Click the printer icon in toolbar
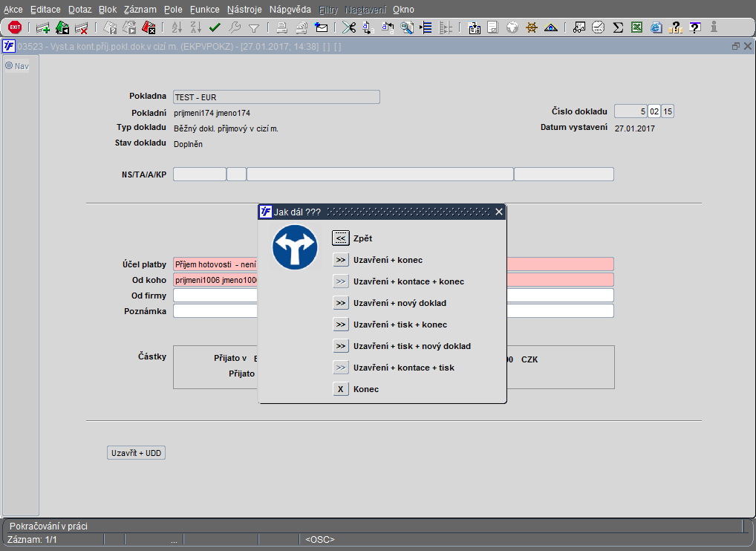This screenshot has width=756, height=551. (282, 28)
